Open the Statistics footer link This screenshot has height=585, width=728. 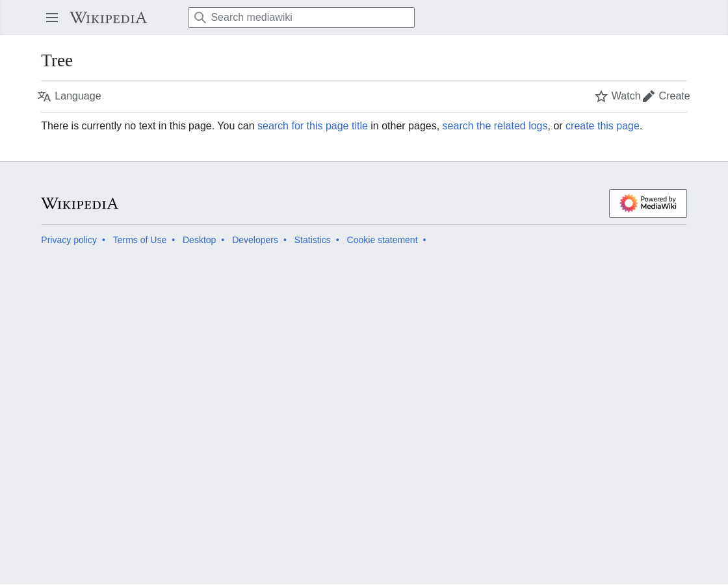313,240
